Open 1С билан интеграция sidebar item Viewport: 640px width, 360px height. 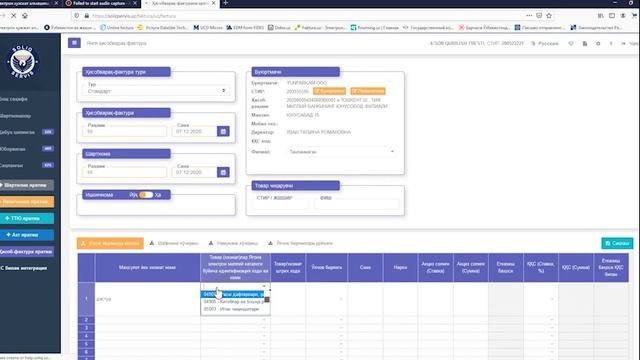pos(24,268)
